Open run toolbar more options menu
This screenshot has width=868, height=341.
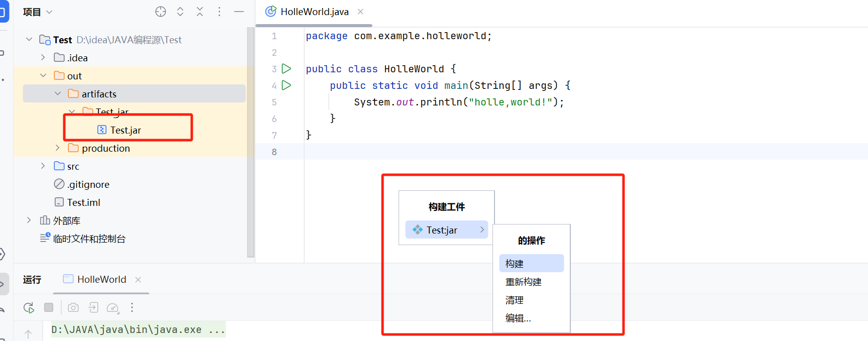[132, 307]
